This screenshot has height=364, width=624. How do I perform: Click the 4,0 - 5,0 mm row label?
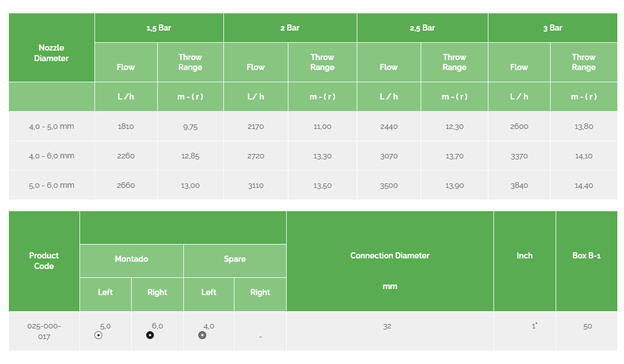51,127
